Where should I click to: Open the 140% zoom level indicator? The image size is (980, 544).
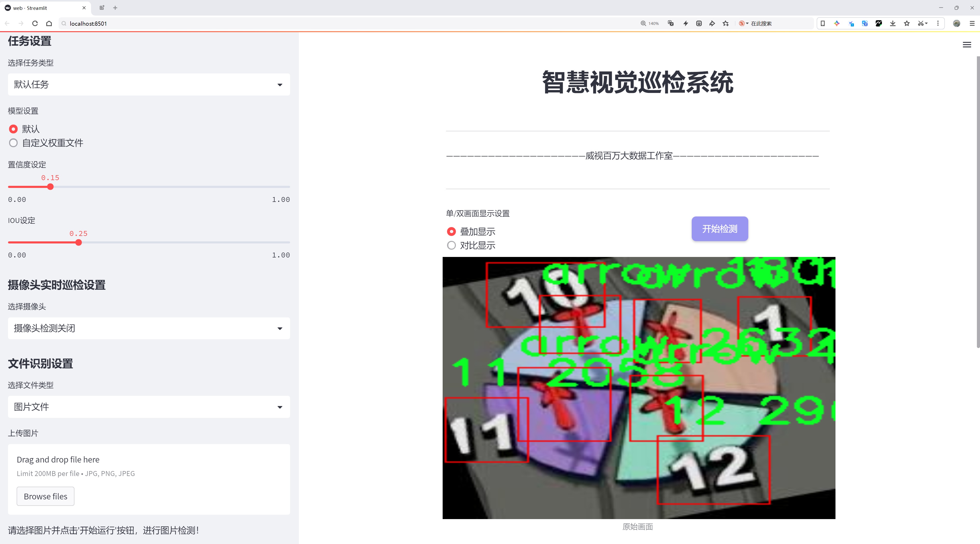tap(650, 23)
